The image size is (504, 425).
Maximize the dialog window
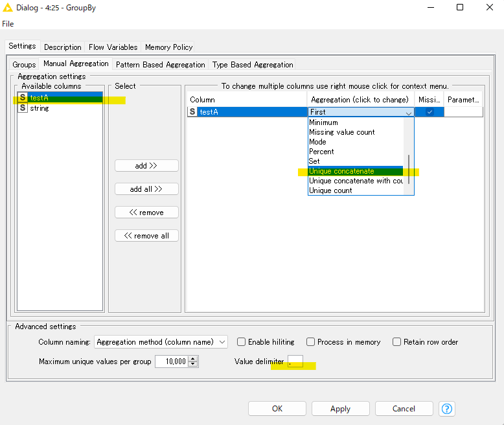click(460, 7)
